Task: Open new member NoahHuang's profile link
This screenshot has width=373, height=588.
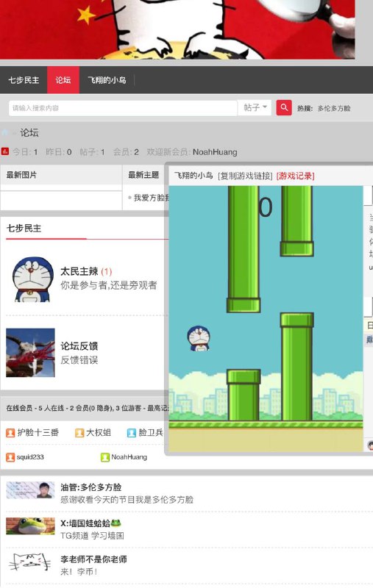Action: [x=215, y=152]
